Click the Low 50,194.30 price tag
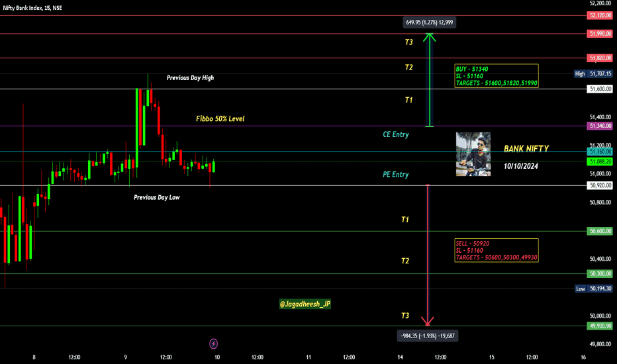 tap(594, 289)
